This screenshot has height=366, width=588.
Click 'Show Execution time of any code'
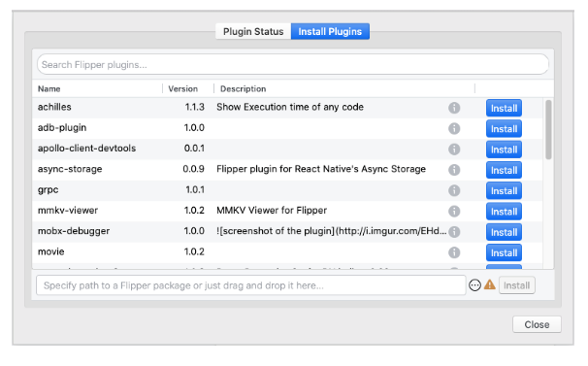[x=290, y=107]
